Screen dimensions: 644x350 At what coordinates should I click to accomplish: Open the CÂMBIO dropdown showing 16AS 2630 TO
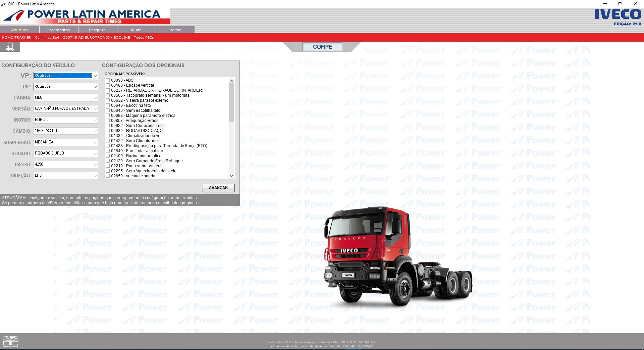66,131
